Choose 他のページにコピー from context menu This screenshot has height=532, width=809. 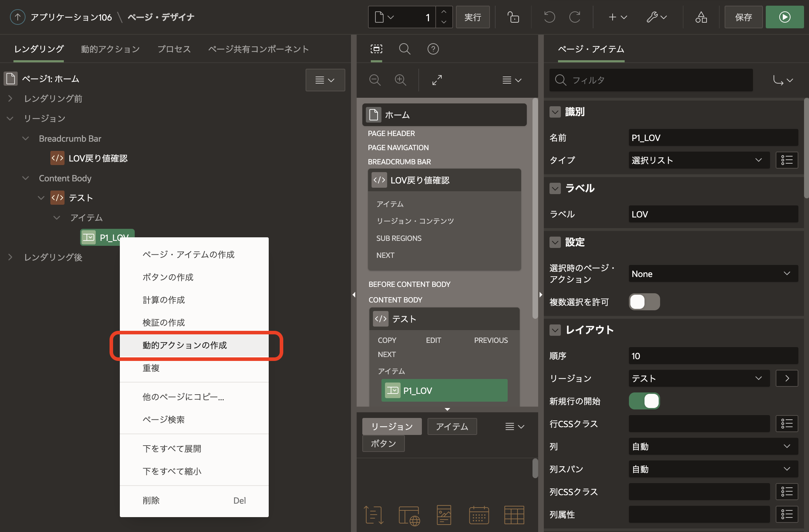tap(194, 397)
